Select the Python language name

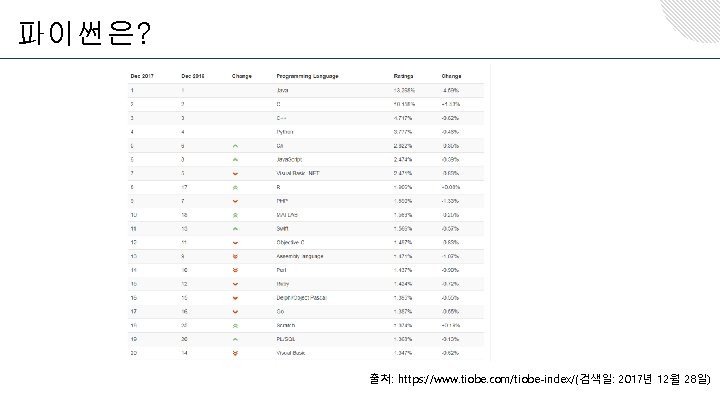click(286, 131)
